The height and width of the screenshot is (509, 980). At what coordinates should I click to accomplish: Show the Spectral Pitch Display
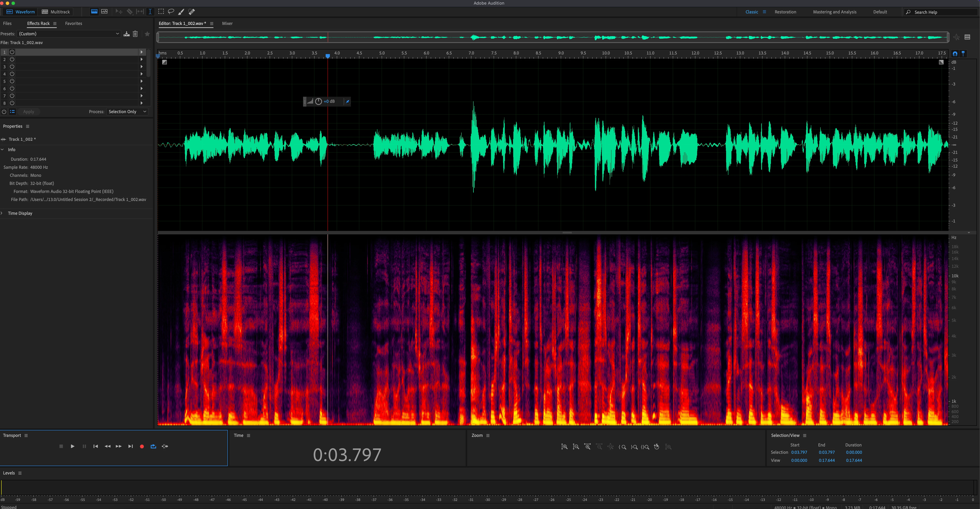tap(104, 12)
